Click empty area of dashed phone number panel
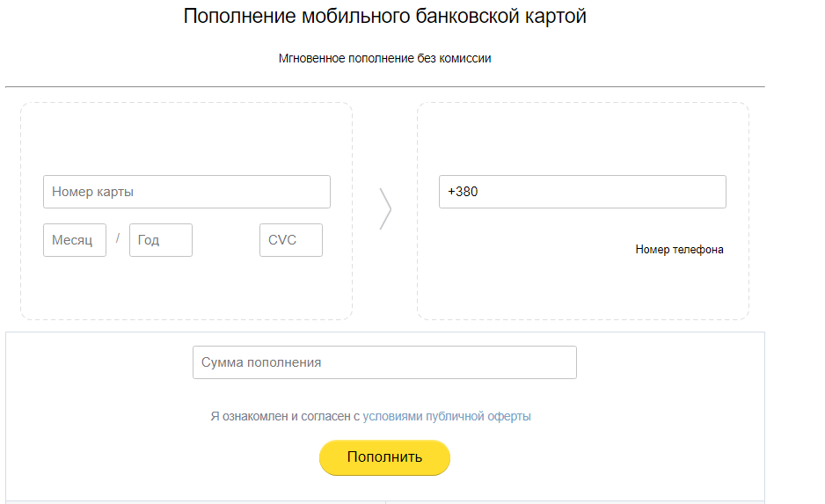The image size is (825, 504). tap(582, 138)
